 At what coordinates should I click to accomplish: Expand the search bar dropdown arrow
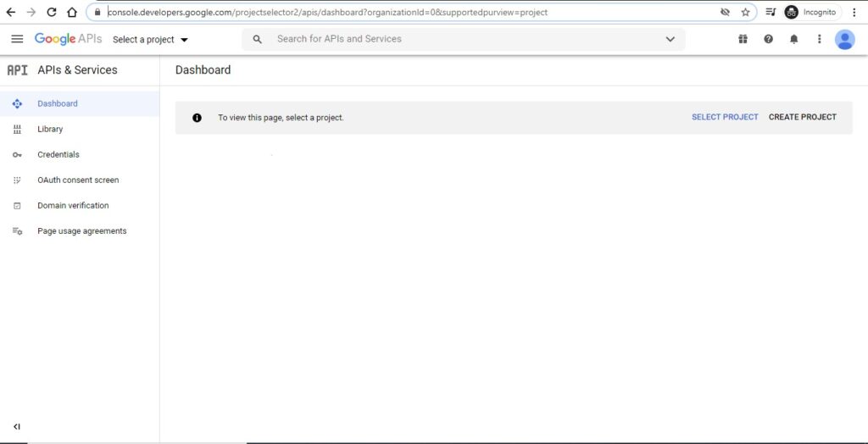coord(670,39)
